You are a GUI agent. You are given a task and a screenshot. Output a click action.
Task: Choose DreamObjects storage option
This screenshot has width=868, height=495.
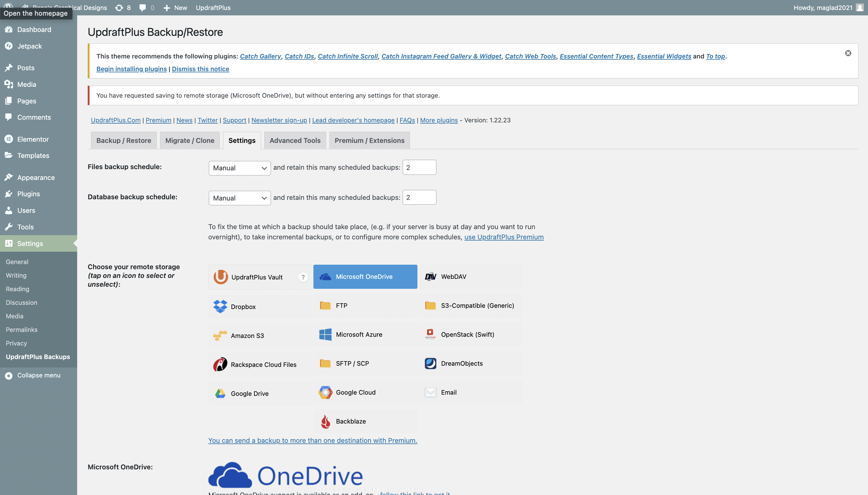point(470,364)
